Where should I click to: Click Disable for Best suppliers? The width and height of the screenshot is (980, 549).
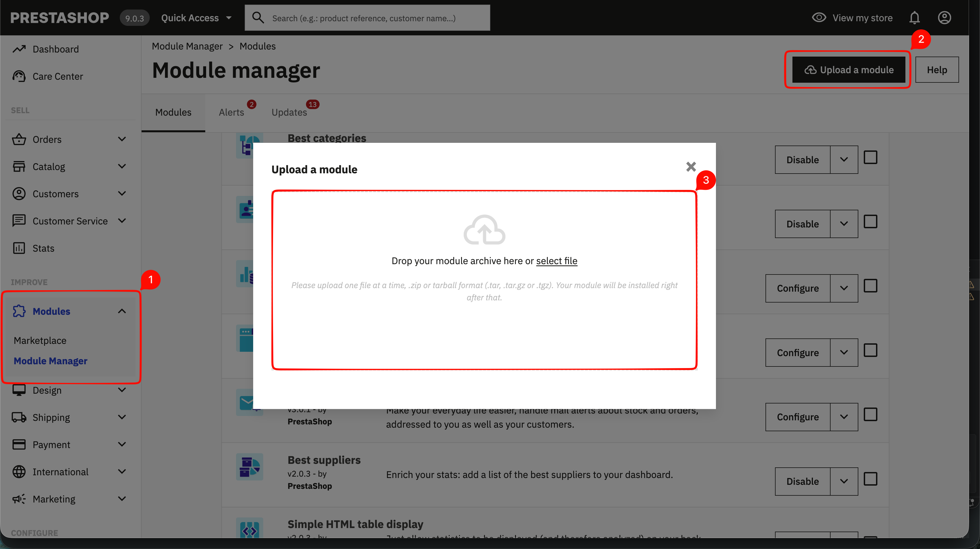803,481
